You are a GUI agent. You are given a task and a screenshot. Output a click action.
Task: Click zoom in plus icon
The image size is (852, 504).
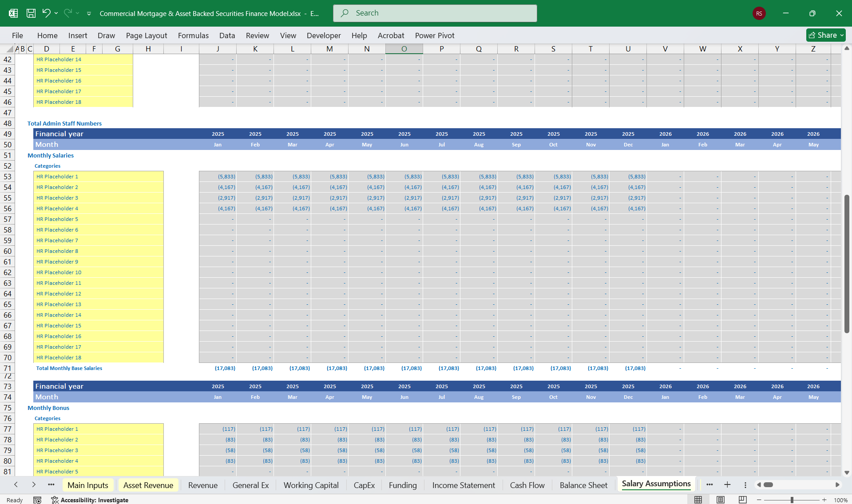(824, 500)
